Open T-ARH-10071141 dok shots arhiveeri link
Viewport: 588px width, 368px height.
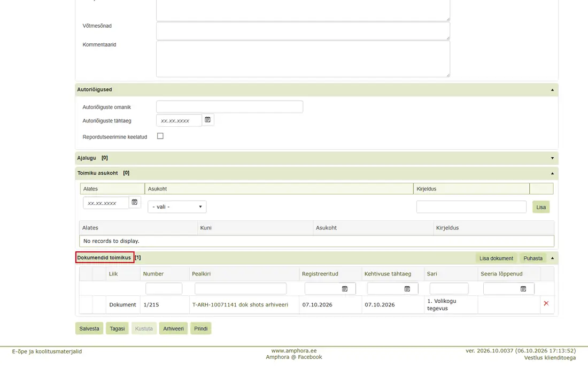pyautogui.click(x=240, y=304)
